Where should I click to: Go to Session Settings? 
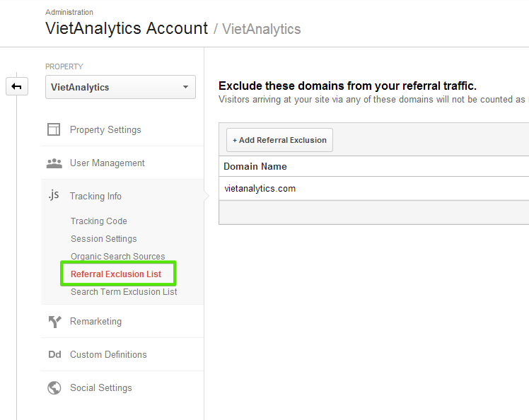click(x=104, y=239)
